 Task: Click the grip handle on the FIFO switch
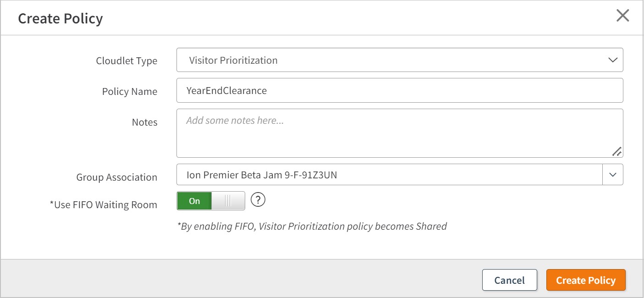click(x=228, y=201)
